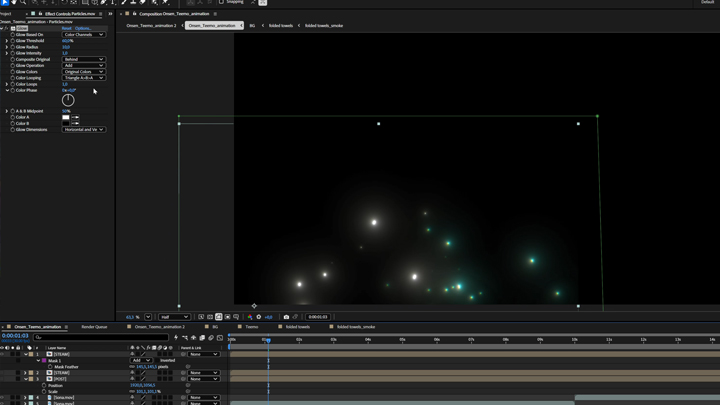Toggle mask and shape path visibility icon

coord(219,317)
